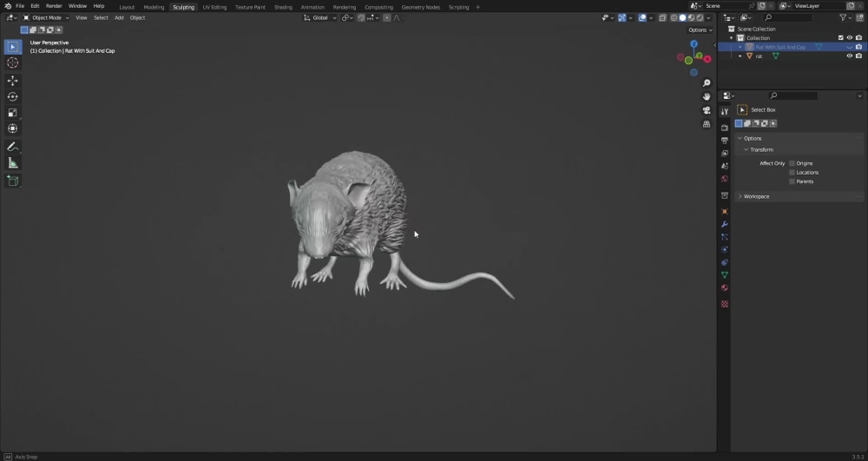Viewport: 868px width, 461px height.
Task: Open the View Layer properties tab
Action: point(725,154)
